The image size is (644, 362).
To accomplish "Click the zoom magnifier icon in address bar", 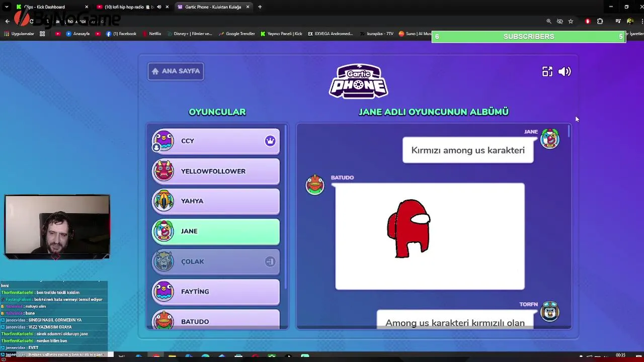I will (549, 21).
